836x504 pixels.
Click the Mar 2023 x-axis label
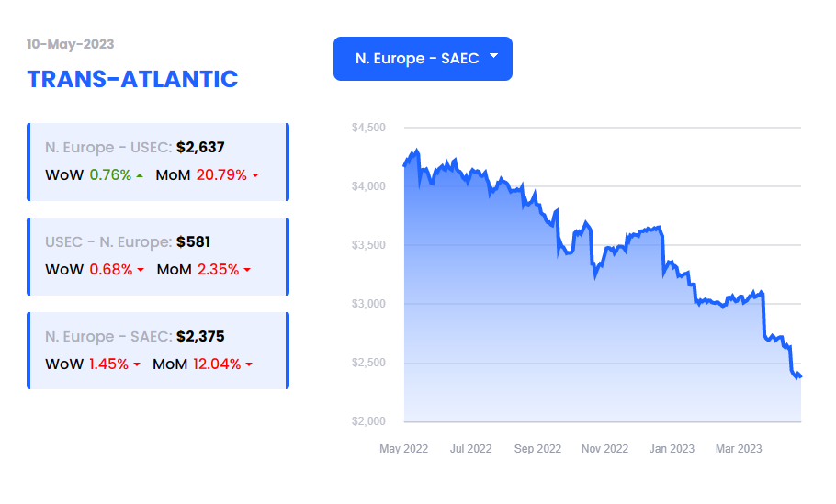tap(739, 449)
